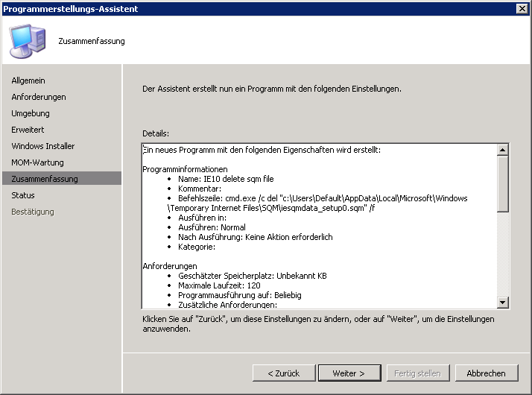Viewport: 532px width, 395px height.
Task: Click the Details scrollbar down arrow
Action: [x=503, y=302]
